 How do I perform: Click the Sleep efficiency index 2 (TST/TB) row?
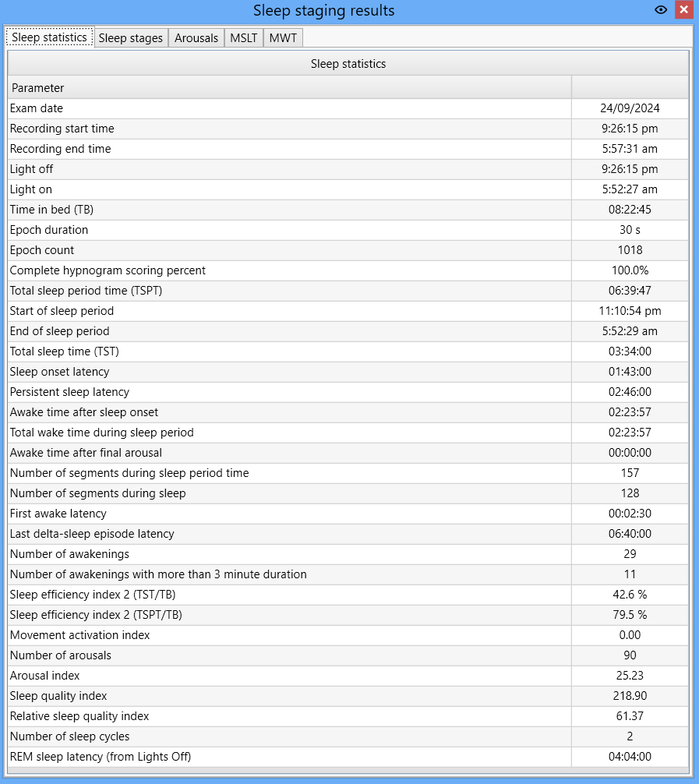(348, 595)
